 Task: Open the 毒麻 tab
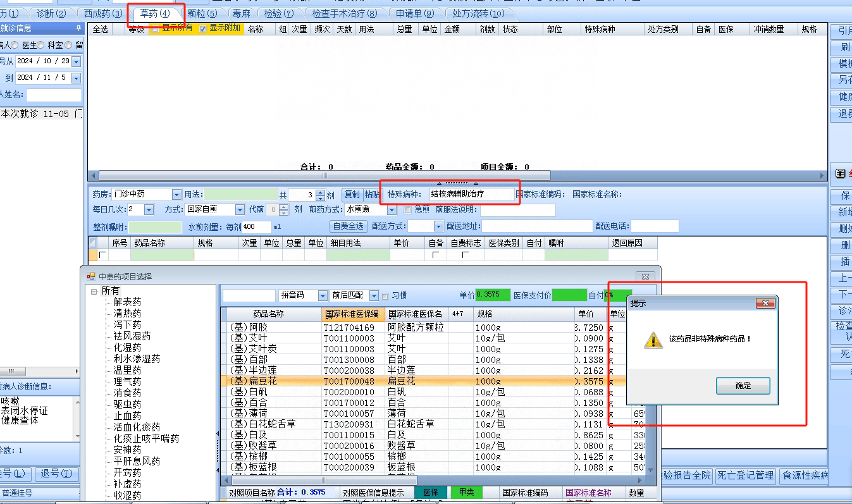[242, 13]
